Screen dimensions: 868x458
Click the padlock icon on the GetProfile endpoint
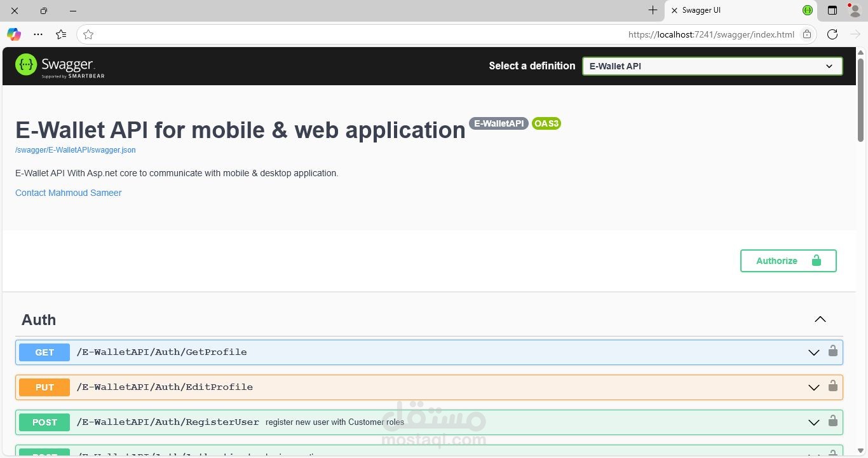click(833, 352)
